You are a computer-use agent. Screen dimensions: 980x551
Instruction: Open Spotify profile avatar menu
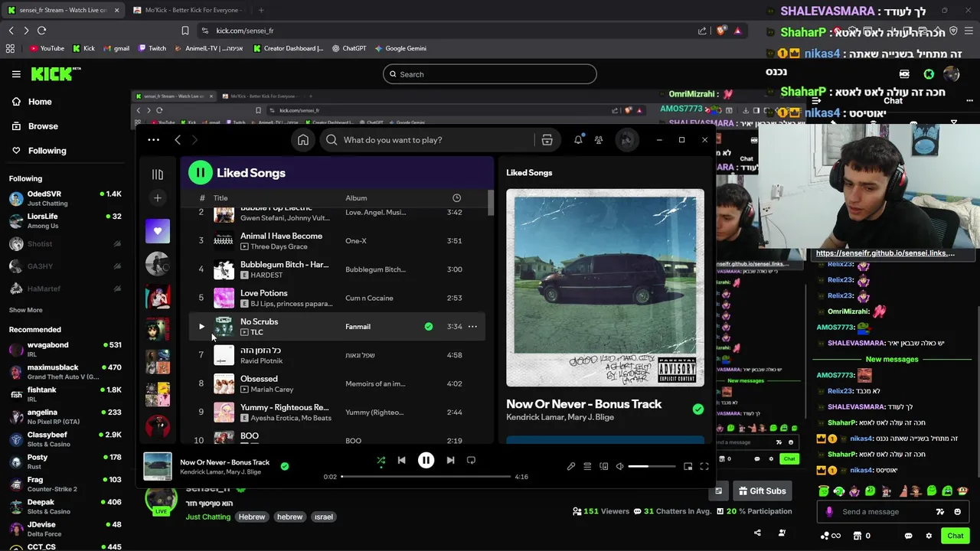627,140
